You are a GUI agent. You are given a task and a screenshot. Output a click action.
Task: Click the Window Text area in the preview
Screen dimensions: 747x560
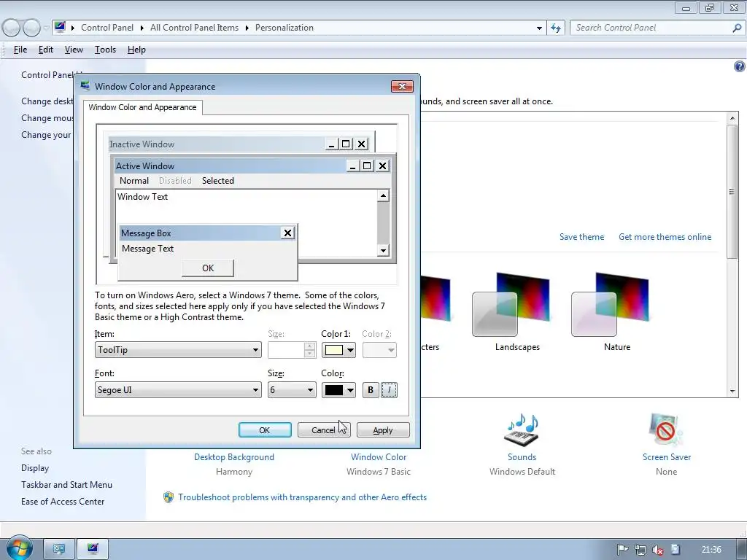247,207
